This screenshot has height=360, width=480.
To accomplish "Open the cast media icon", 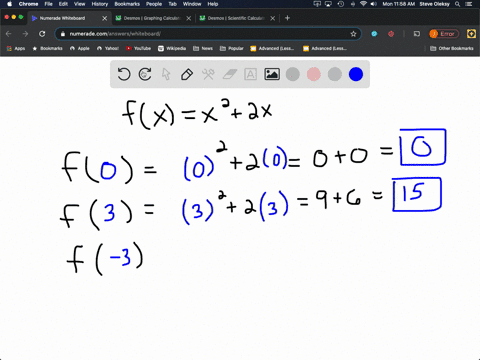I will (x=417, y=34).
